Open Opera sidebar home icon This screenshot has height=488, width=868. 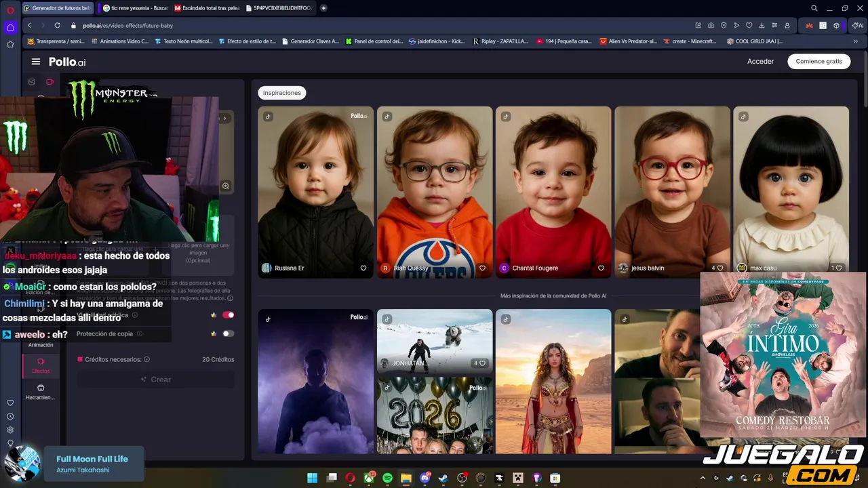coord(10,27)
